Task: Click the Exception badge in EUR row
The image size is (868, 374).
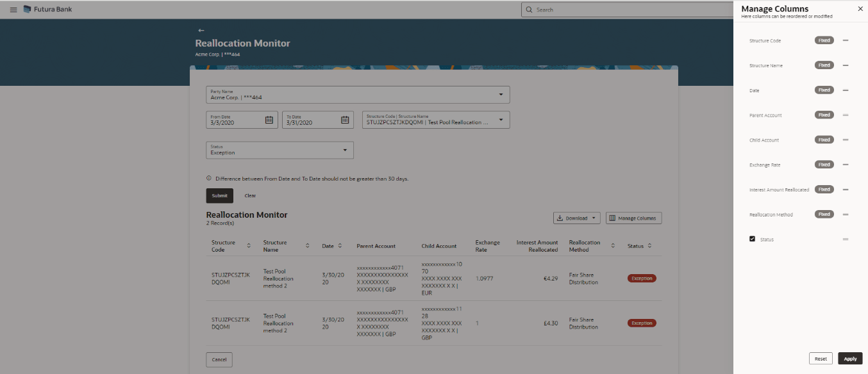Action: [642, 279]
